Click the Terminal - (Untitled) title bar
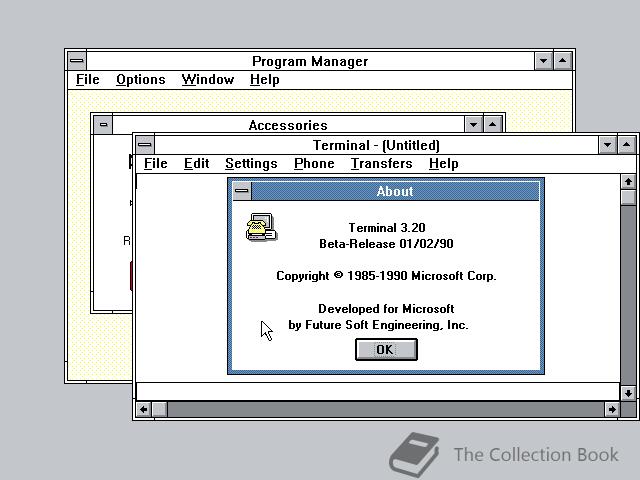Image resolution: width=640 pixels, height=480 pixels. point(376,145)
